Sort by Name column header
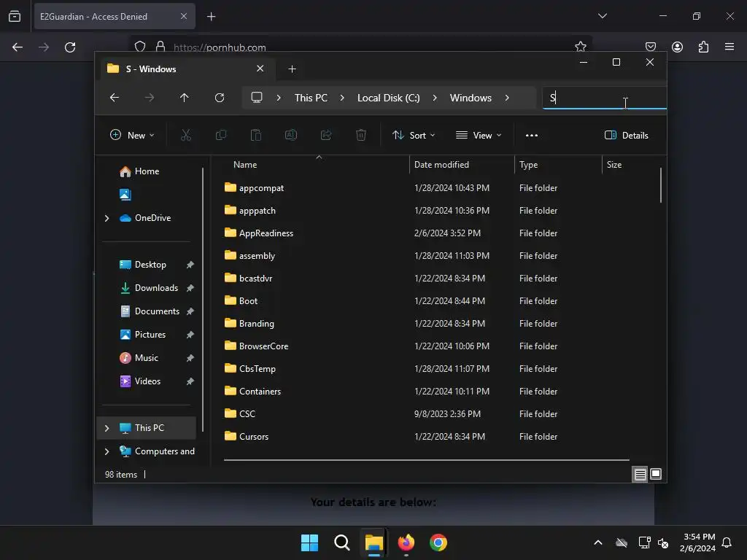747x560 pixels. 245,165
